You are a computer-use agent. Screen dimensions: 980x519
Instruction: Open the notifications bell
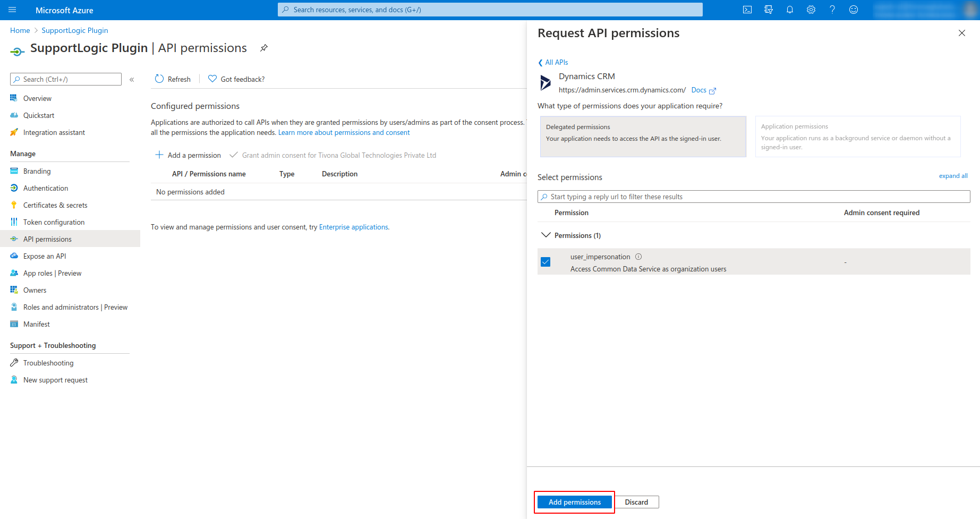[790, 10]
